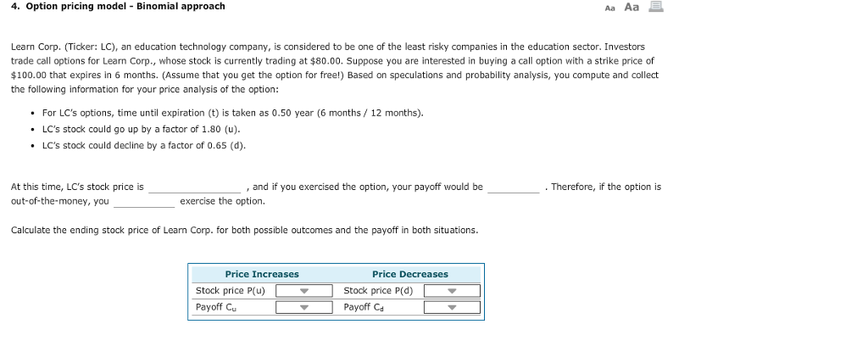Click the "Payoff Cu" row label
The height and width of the screenshot is (352, 868).
[x=216, y=307]
